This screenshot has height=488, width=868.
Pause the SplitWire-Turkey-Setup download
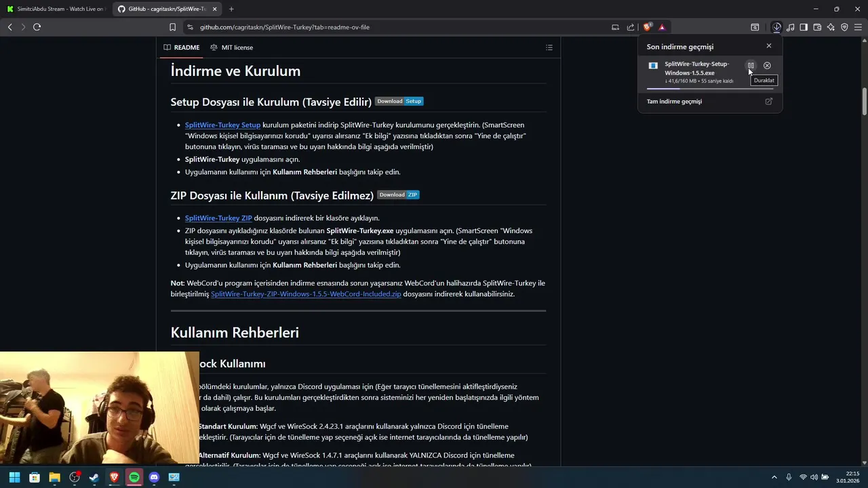click(751, 66)
